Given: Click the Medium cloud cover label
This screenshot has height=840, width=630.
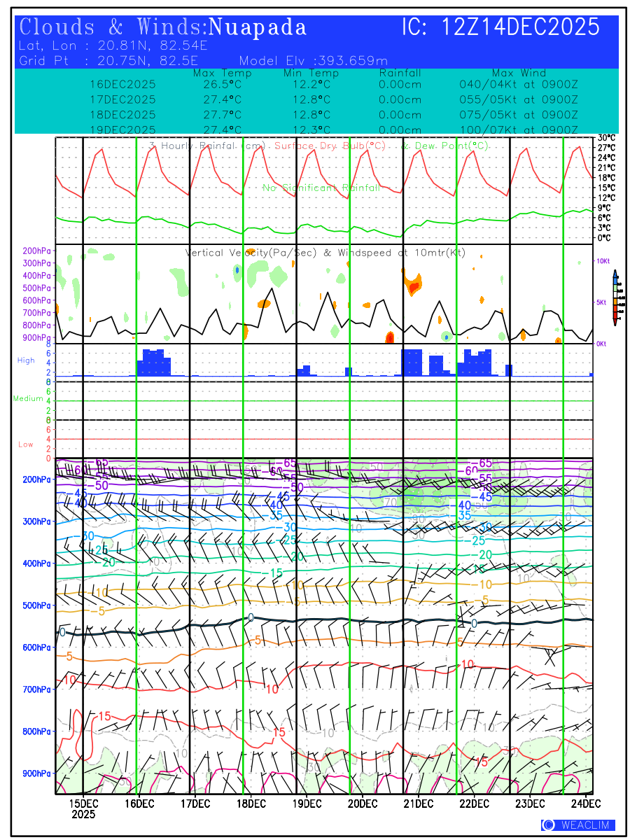Looking at the screenshot, I should [28, 399].
